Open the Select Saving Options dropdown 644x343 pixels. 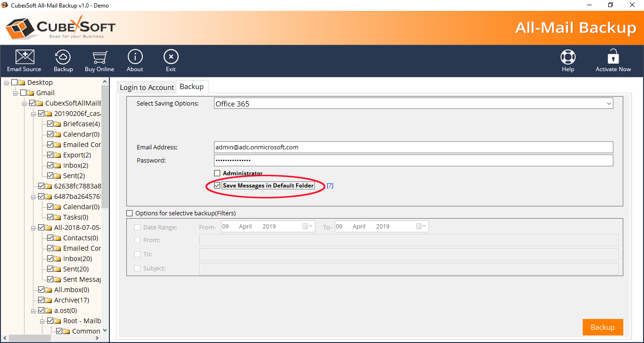pos(609,104)
